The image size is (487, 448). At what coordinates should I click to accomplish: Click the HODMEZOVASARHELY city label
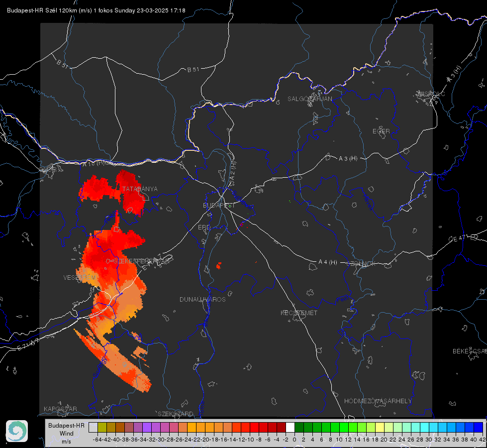(378, 401)
